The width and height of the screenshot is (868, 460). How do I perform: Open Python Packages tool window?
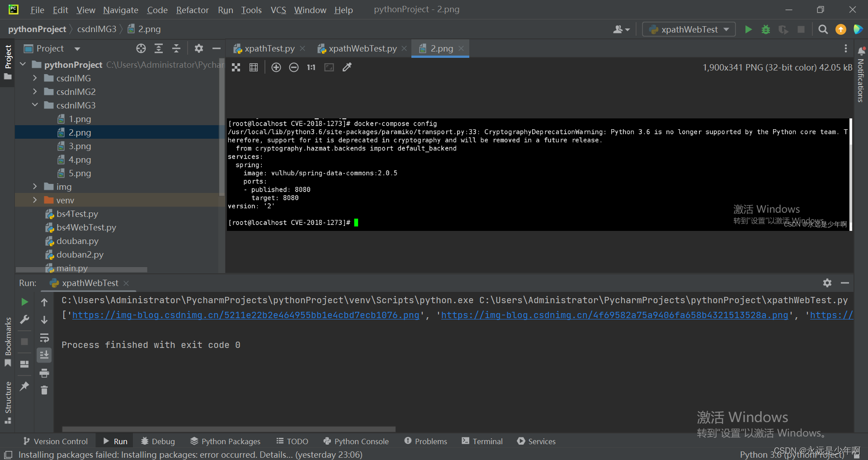225,441
